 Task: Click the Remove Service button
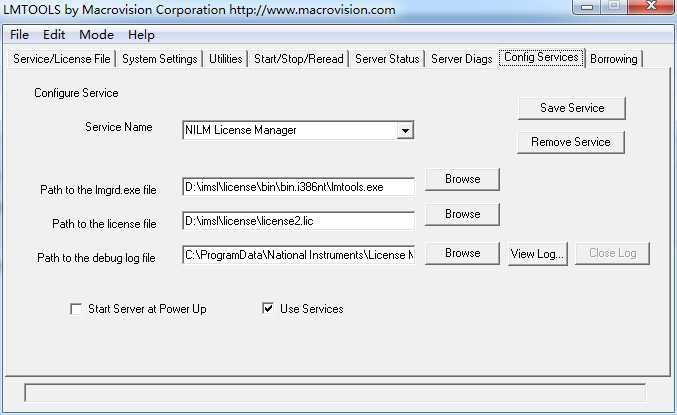571,142
